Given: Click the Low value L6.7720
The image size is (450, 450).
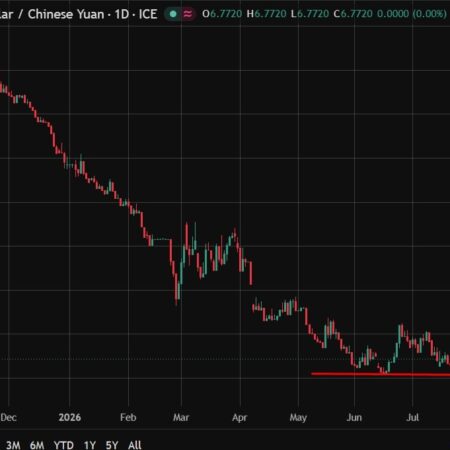Looking at the screenshot, I should click(310, 14).
